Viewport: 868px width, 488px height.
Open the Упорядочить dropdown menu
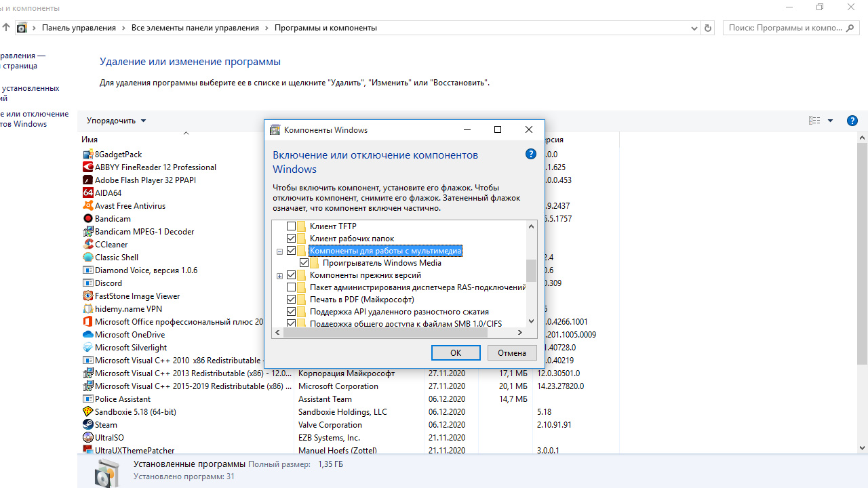[116, 121]
